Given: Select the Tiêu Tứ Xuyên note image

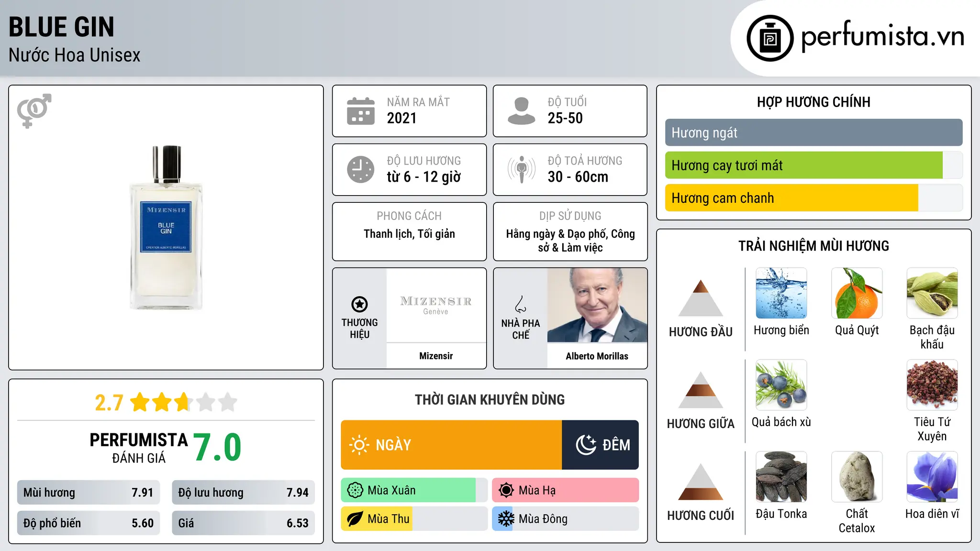Looking at the screenshot, I should (932, 385).
